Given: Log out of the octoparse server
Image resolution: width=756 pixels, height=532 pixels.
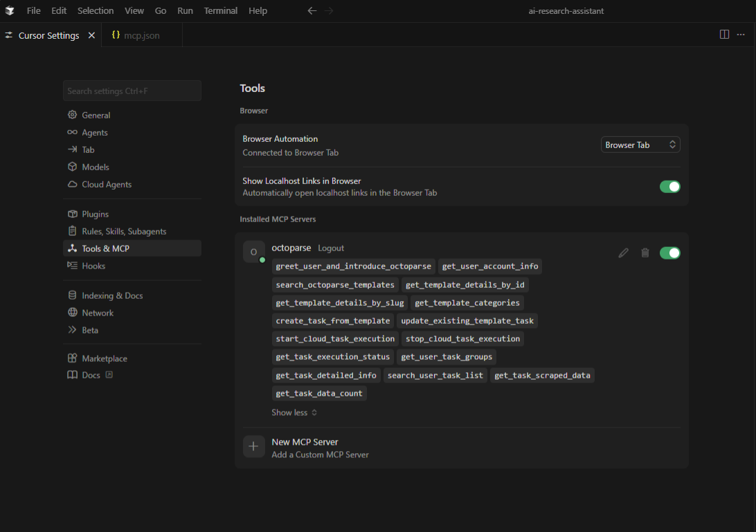Looking at the screenshot, I should click(330, 248).
